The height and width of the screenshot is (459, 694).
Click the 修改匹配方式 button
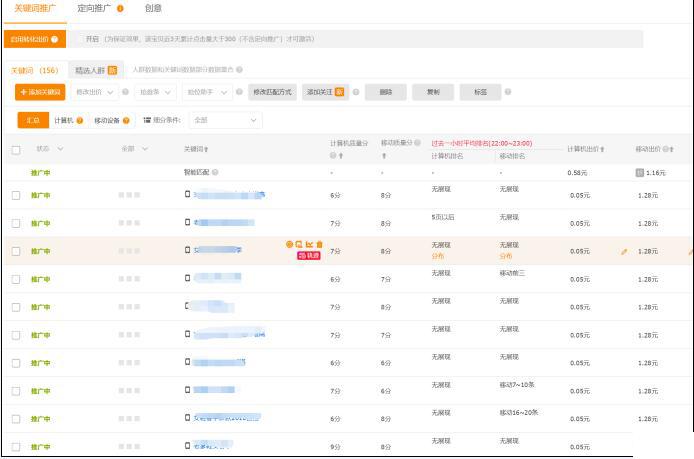click(x=272, y=92)
